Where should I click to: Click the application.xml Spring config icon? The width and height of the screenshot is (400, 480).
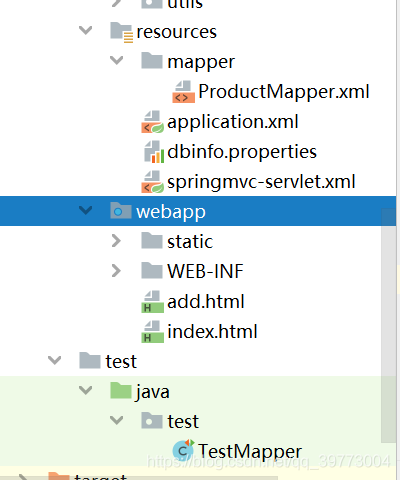153,122
